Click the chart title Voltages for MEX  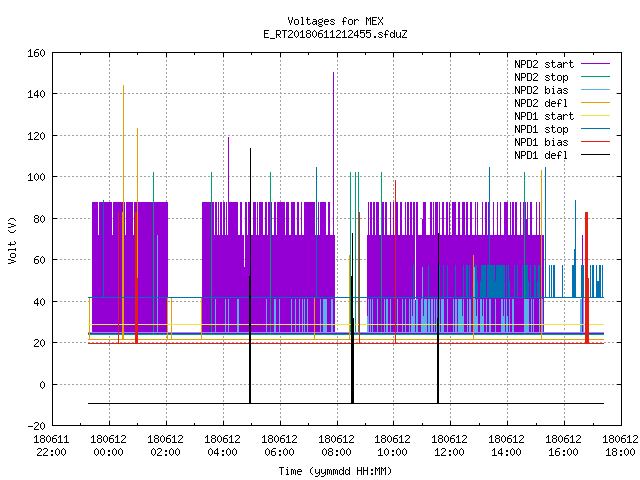pos(335,21)
